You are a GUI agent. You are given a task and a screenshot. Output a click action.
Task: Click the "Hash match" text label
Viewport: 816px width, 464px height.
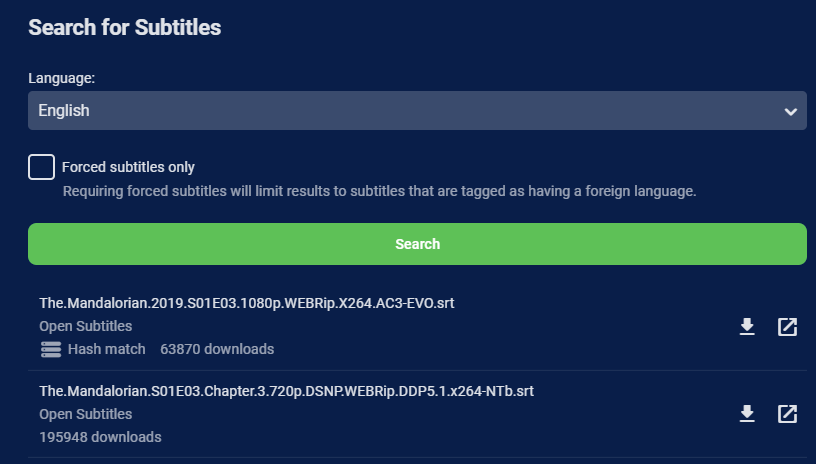pyautogui.click(x=106, y=349)
